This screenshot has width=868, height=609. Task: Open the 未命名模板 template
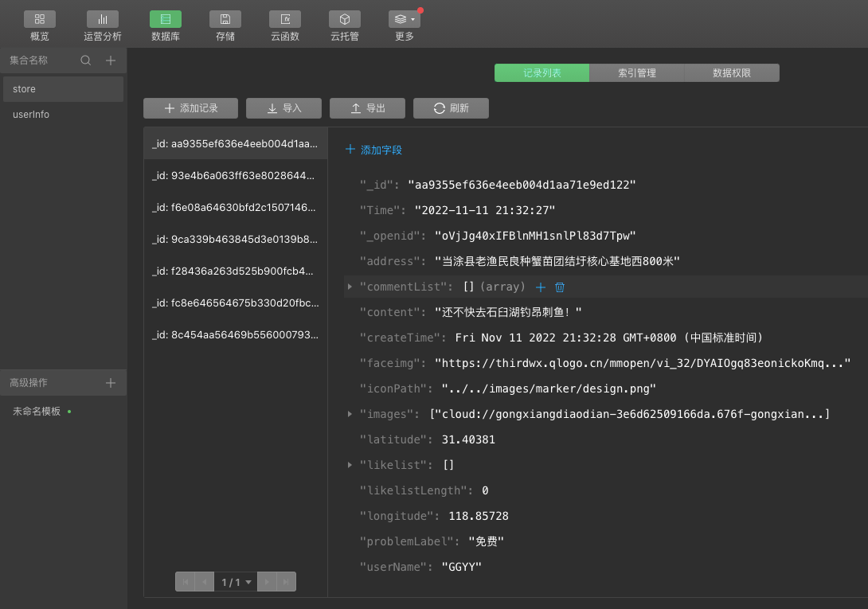click(37, 412)
